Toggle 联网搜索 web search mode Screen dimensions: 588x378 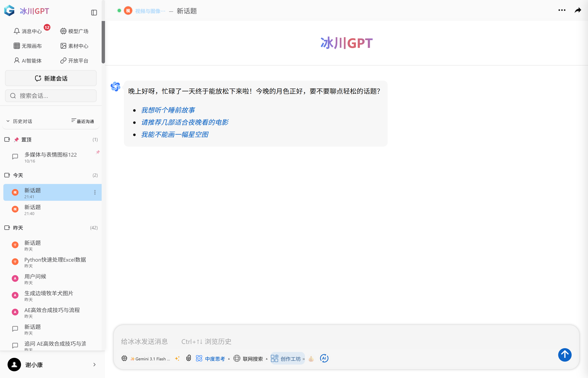(250, 359)
